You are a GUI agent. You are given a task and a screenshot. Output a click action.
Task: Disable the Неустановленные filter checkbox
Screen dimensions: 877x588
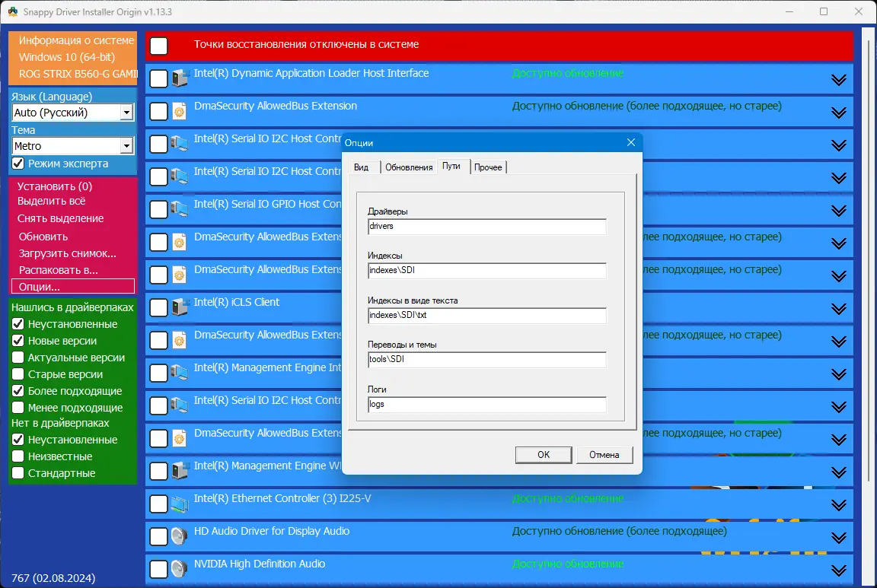(17, 323)
